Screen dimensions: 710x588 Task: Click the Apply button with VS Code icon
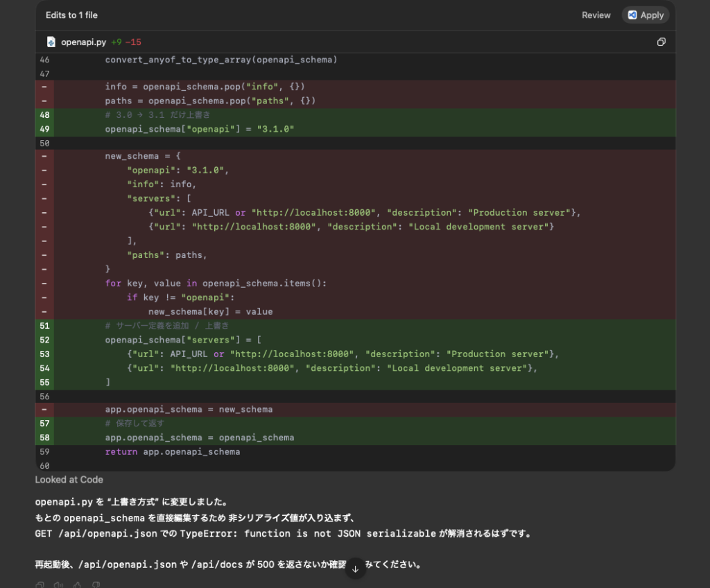click(646, 15)
